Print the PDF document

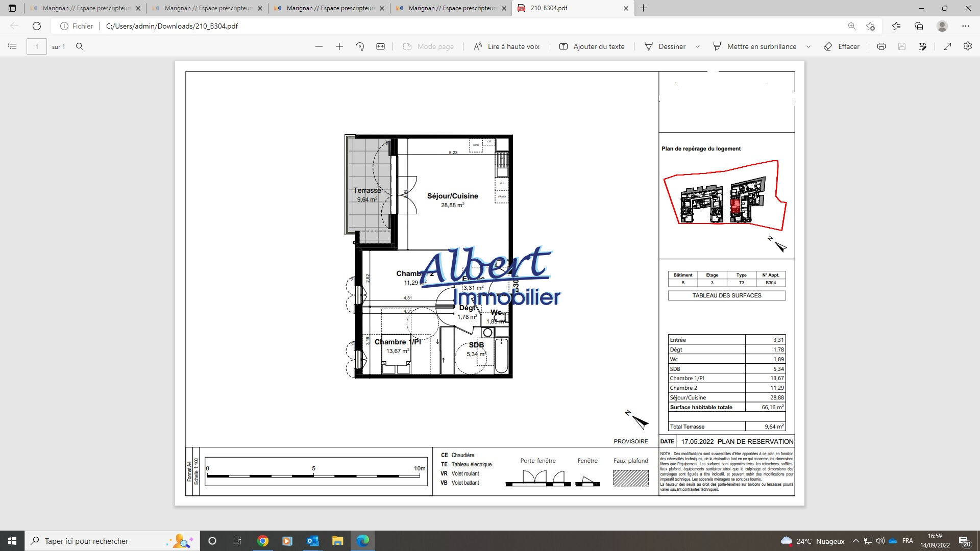click(881, 46)
